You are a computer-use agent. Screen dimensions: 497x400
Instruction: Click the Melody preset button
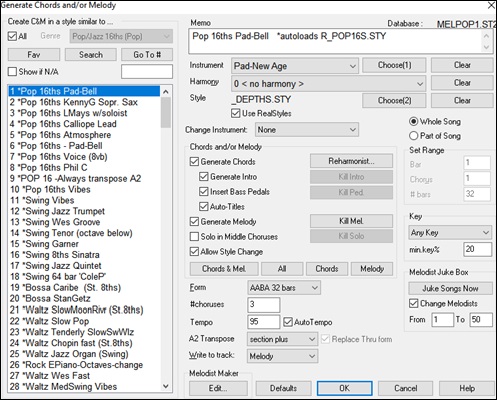click(x=372, y=269)
